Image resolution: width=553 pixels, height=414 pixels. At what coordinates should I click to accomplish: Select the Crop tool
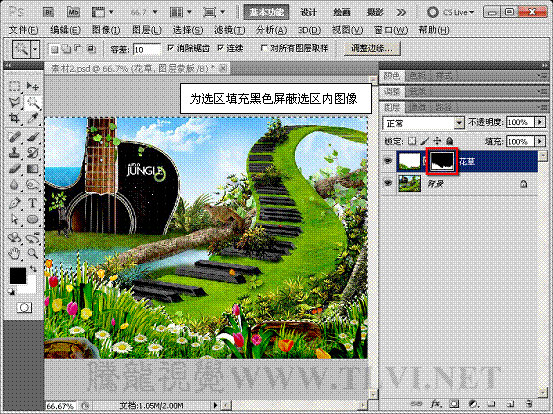(14, 118)
